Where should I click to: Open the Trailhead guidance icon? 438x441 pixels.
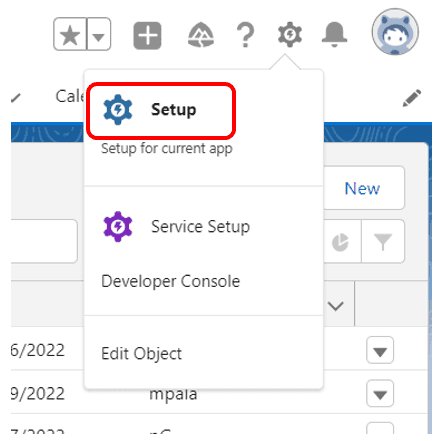201,35
